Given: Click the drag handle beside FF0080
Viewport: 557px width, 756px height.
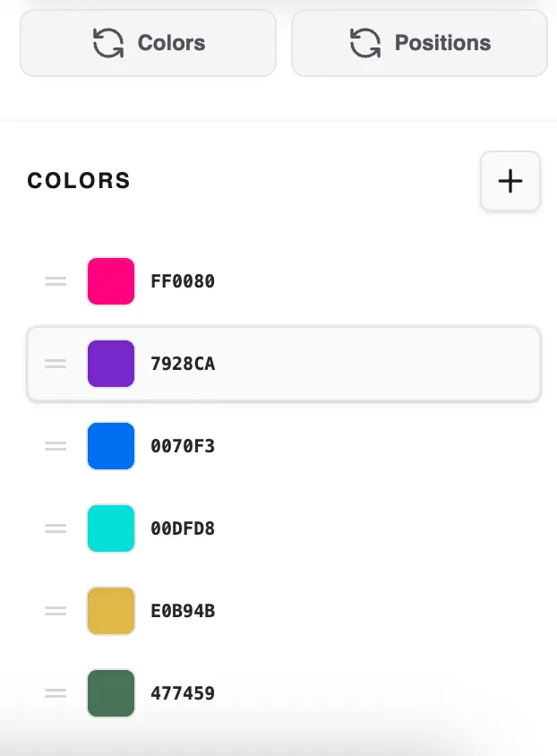Looking at the screenshot, I should click(56, 281).
